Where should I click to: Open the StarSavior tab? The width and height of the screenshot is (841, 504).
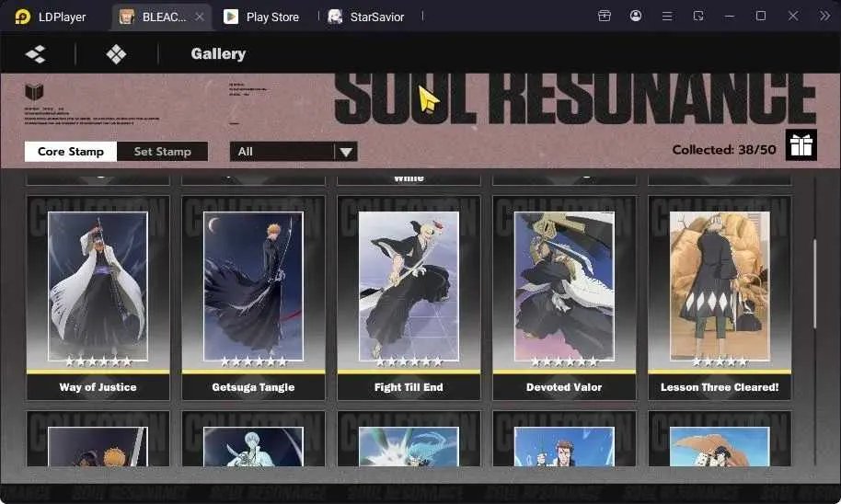point(366,17)
